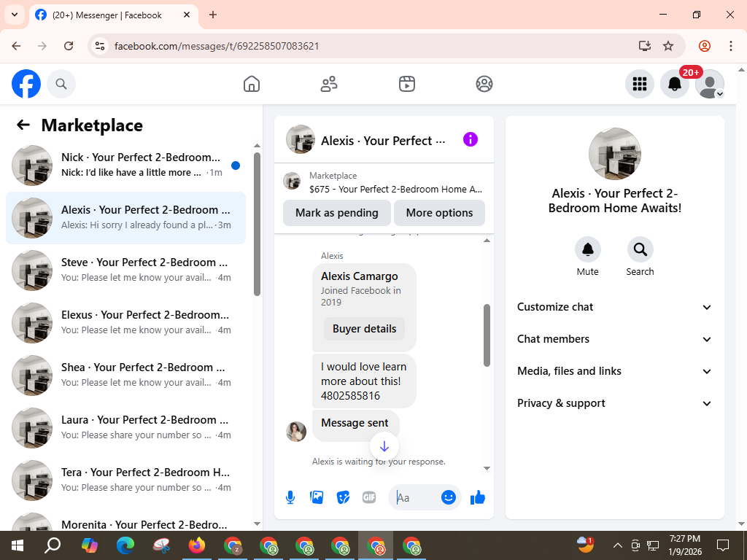Image resolution: width=747 pixels, height=560 pixels.
Task: Search in conversation magnifier icon
Action: point(640,249)
